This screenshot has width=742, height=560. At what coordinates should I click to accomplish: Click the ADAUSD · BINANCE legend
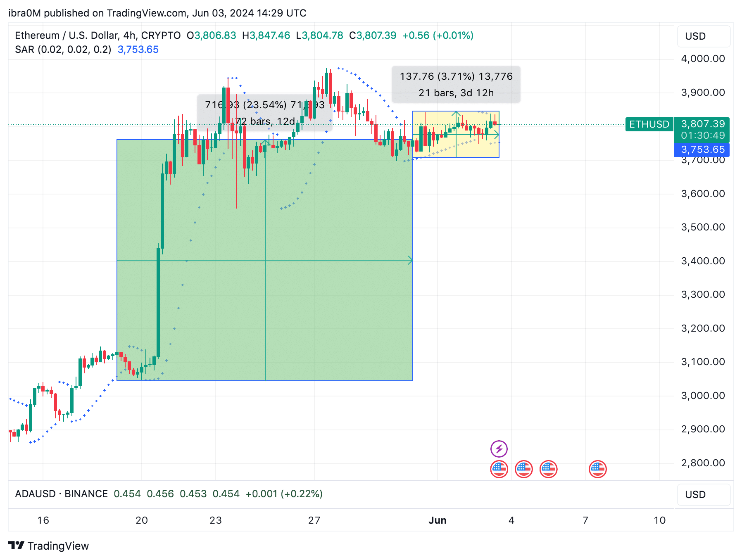point(61,494)
